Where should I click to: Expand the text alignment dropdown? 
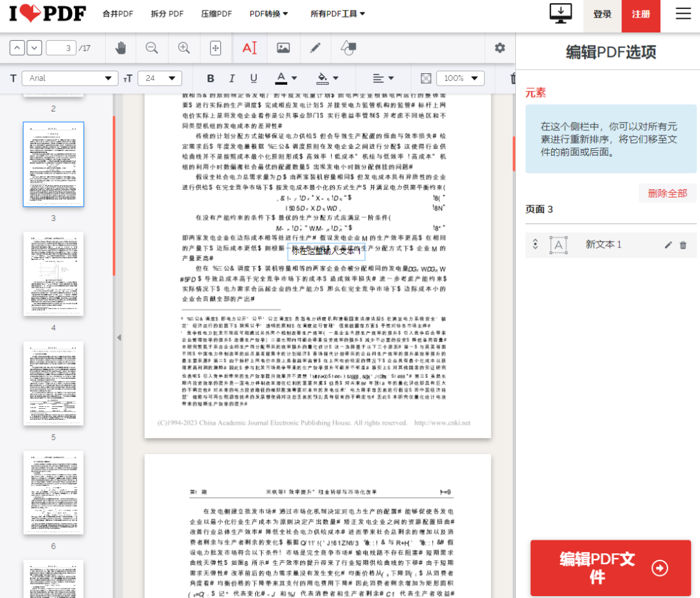click(x=384, y=78)
